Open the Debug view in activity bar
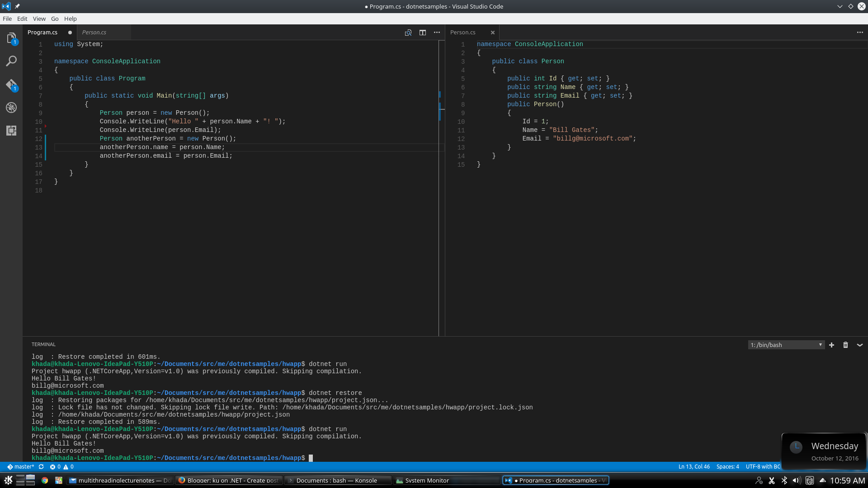The image size is (868, 488). (x=11, y=108)
